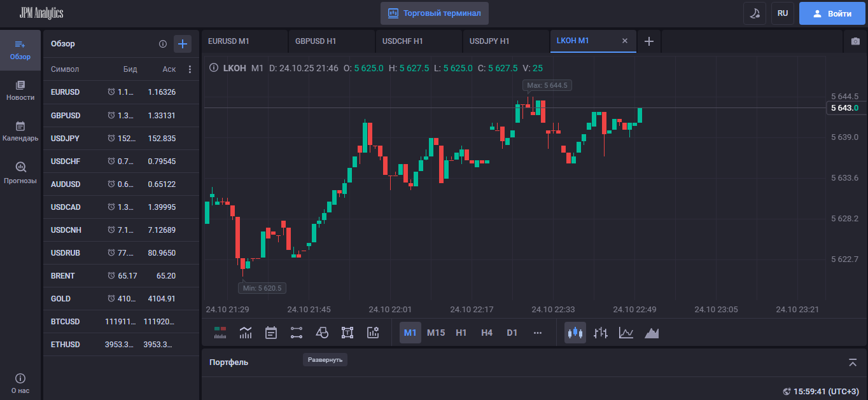Select the BTCUSD row in watchlist
This screenshot has width=868, height=400.
point(121,322)
